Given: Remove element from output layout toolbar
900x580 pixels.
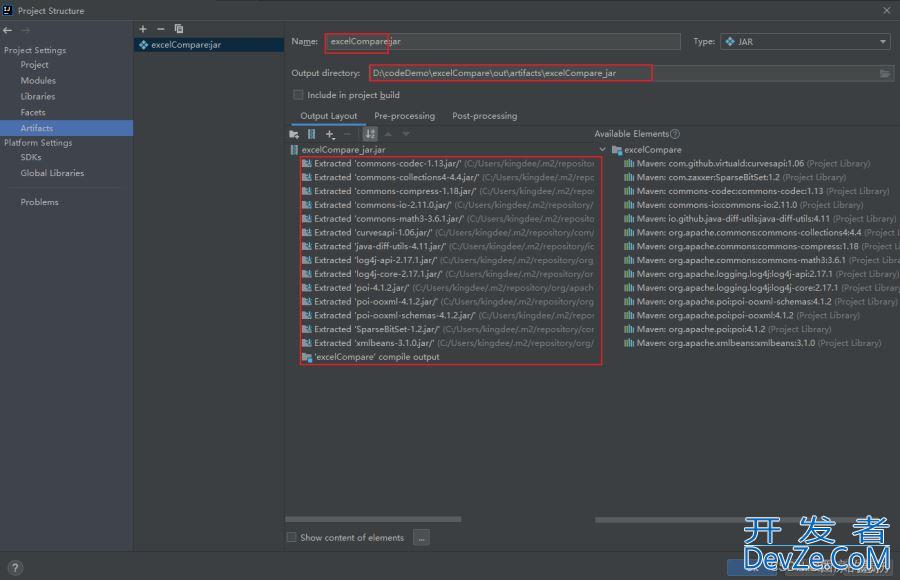Looking at the screenshot, I should coord(347,134).
